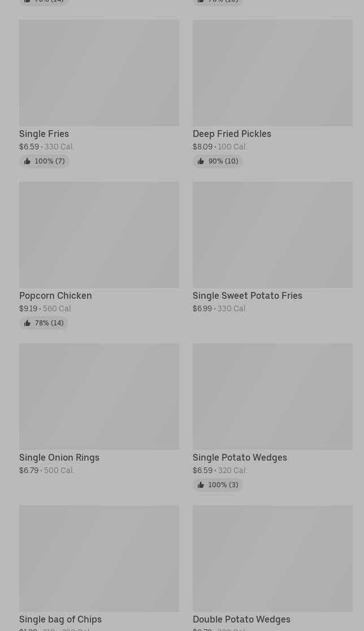Select the Double Potato Wedges image
This screenshot has width=364, height=631.
pos(272,559)
